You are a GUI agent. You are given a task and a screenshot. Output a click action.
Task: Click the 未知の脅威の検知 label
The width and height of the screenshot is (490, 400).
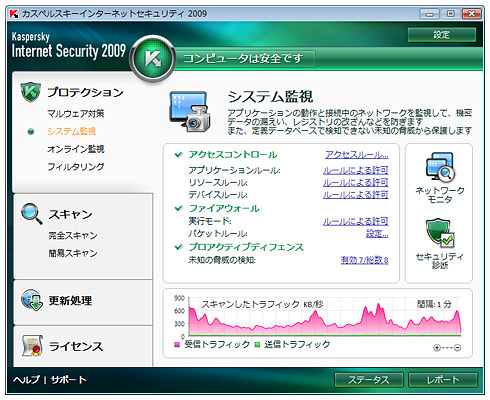tap(222, 260)
